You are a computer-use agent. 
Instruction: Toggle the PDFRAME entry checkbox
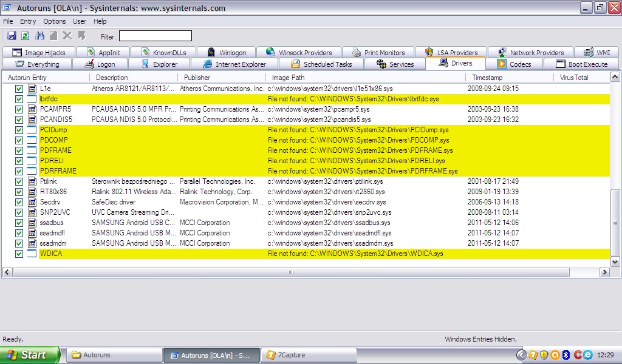(x=19, y=150)
